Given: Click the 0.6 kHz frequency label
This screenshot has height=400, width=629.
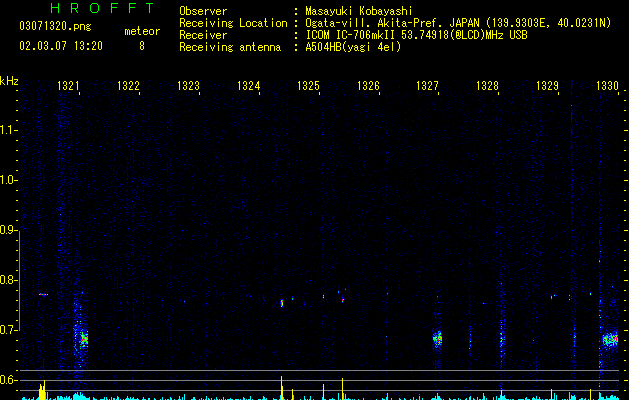Looking at the screenshot, I should click(x=8, y=380).
